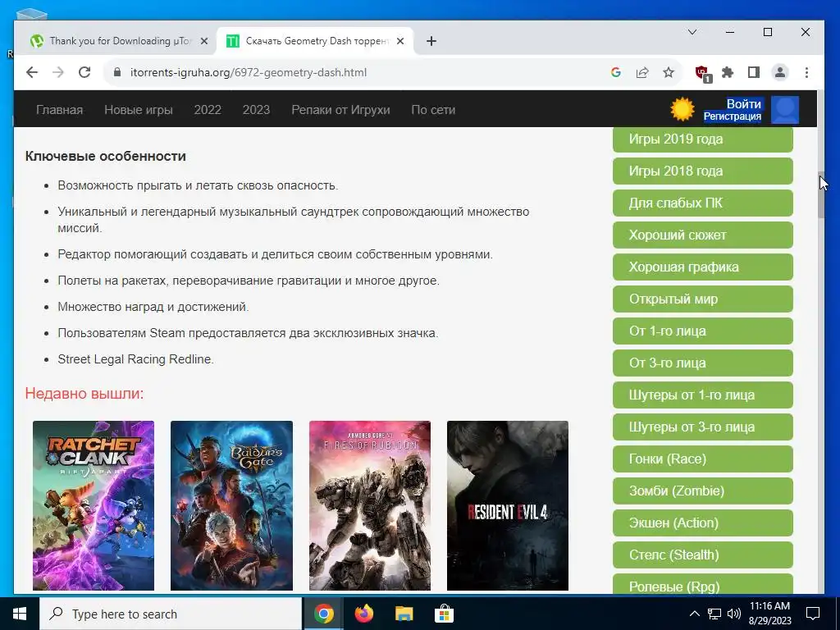Open the '2023' nav item

pyautogui.click(x=256, y=110)
